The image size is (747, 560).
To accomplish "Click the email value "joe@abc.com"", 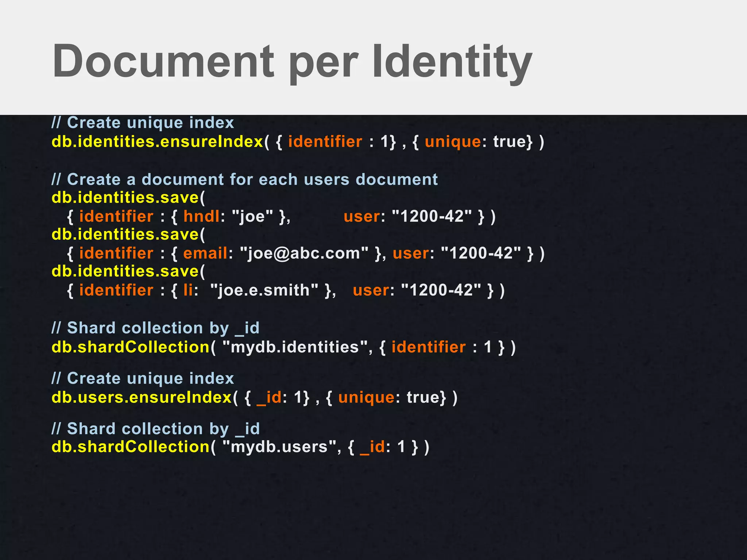I will (304, 253).
